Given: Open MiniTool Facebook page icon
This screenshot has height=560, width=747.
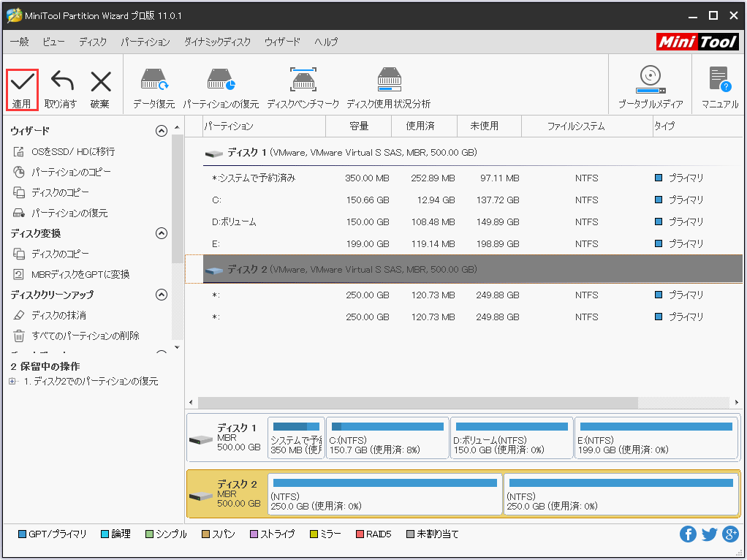Looking at the screenshot, I should pyautogui.click(x=688, y=534).
